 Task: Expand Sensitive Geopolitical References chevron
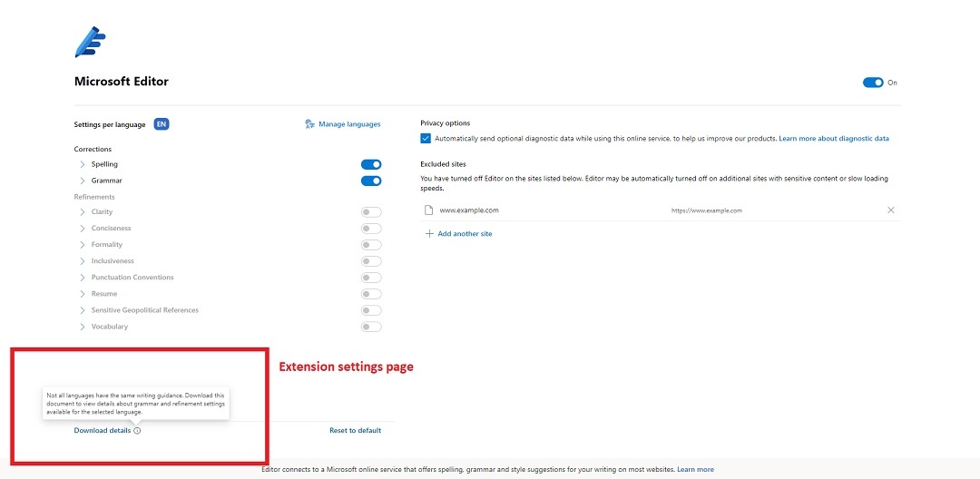[82, 310]
